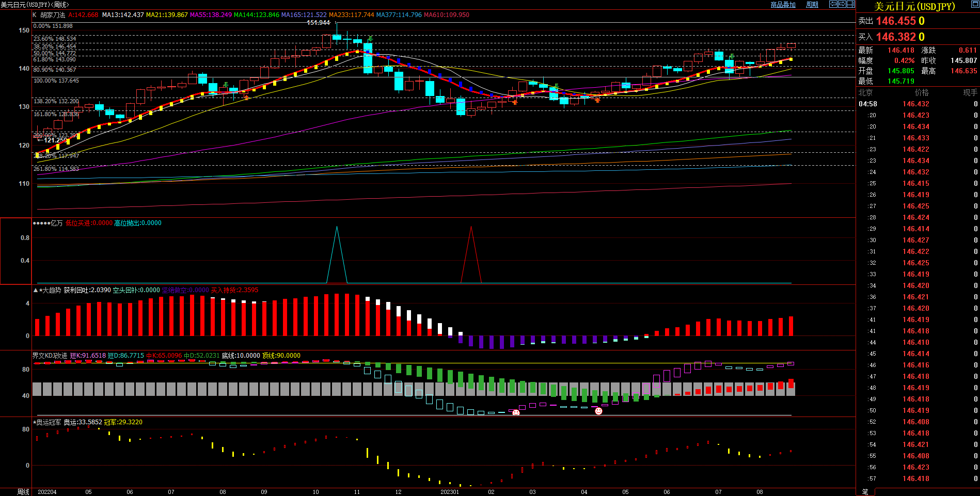Image resolution: width=980 pixels, height=496 pixels.
Task: Select the 亿万 indicator panel title
Action: (x=56, y=223)
